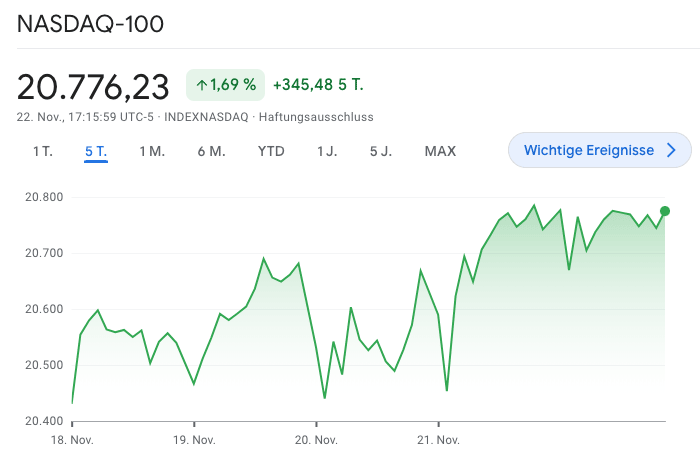This screenshot has height=461, width=700.
Task: Switch to the 1 T. time range
Action: (x=42, y=151)
